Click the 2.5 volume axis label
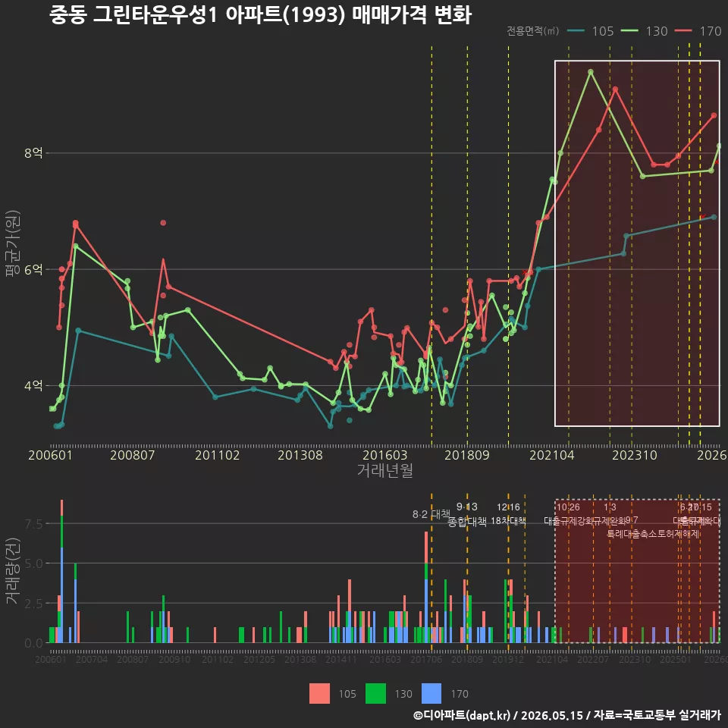 click(33, 604)
